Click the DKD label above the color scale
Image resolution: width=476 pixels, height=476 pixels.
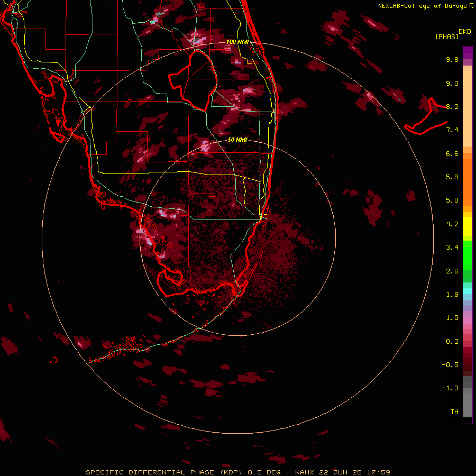465,32
